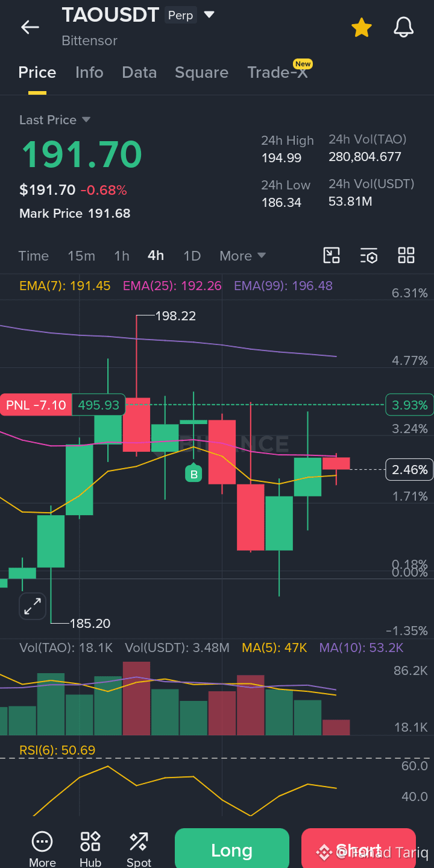Expand the More intervals dropdown
This screenshot has width=434, height=868.
(242, 256)
